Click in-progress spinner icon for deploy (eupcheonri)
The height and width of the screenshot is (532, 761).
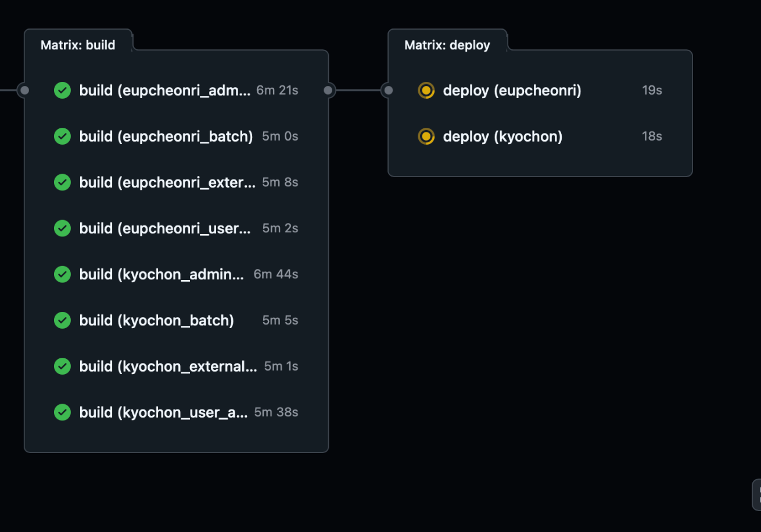[426, 90]
